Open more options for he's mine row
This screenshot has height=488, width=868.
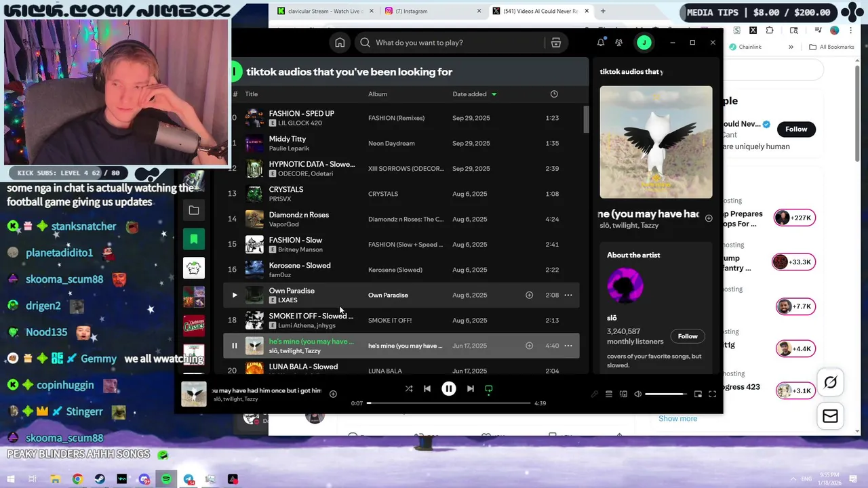point(568,346)
